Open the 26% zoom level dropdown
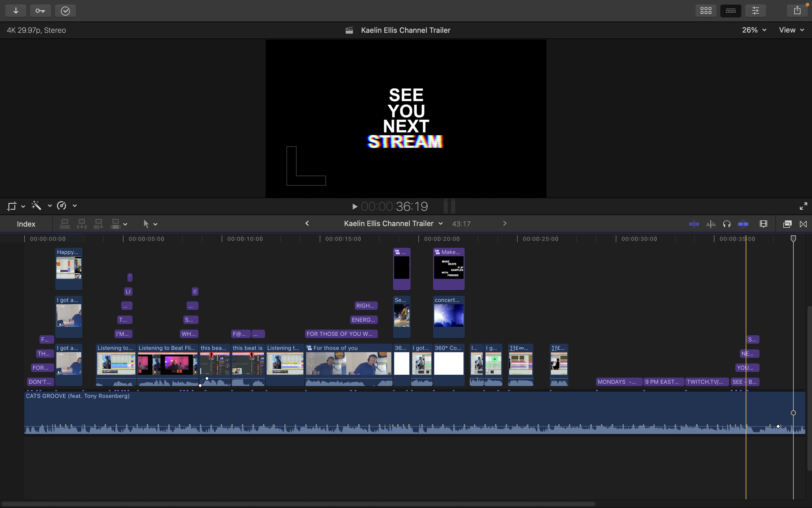The image size is (812, 508). (x=753, y=30)
